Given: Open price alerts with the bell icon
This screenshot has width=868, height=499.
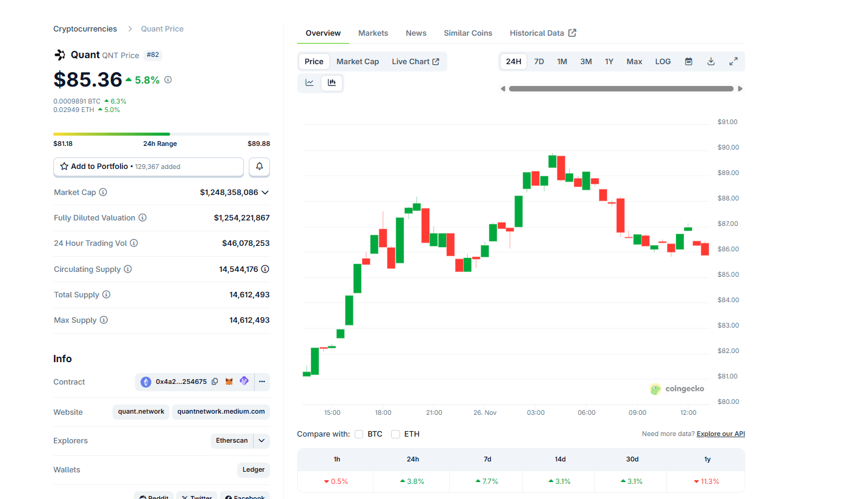Looking at the screenshot, I should (259, 167).
